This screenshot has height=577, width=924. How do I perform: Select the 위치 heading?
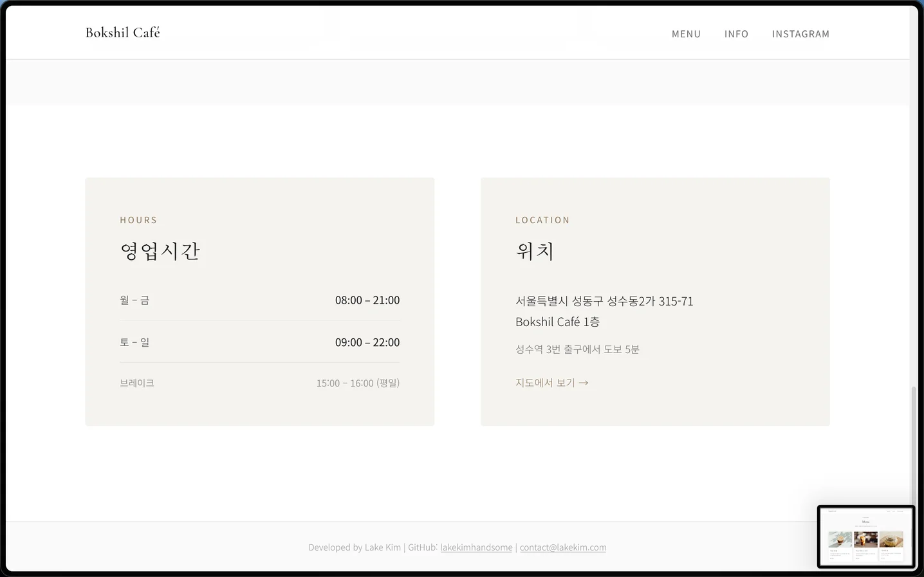click(535, 251)
